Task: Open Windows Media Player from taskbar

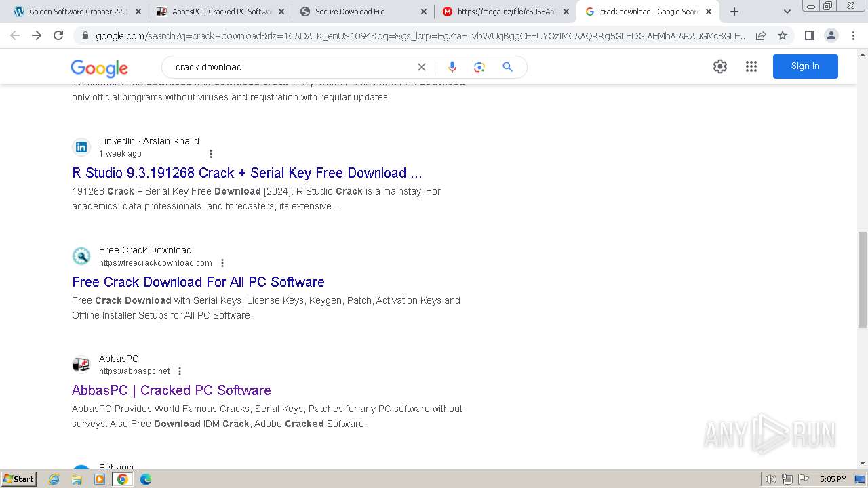Action: [x=100, y=479]
